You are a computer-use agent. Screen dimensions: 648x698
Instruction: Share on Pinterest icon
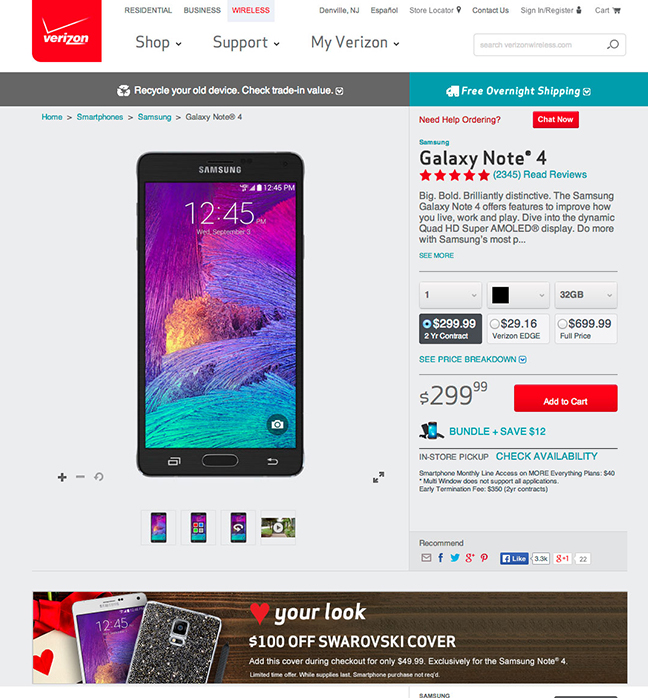[484, 558]
